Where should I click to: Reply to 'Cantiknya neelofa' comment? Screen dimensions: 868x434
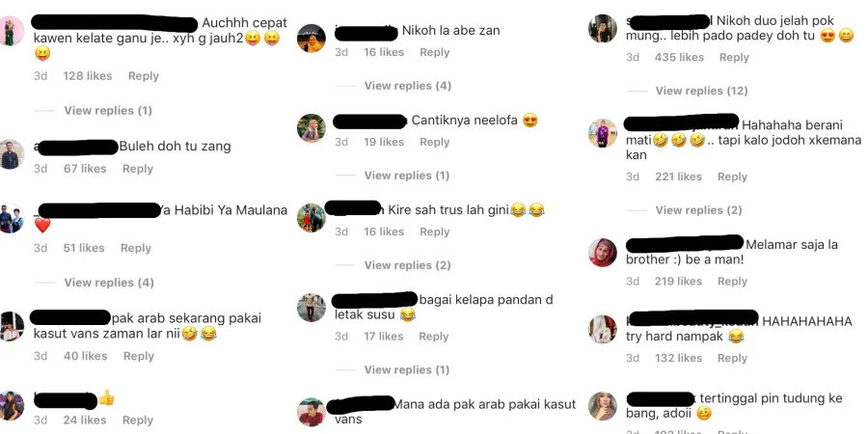point(435,142)
